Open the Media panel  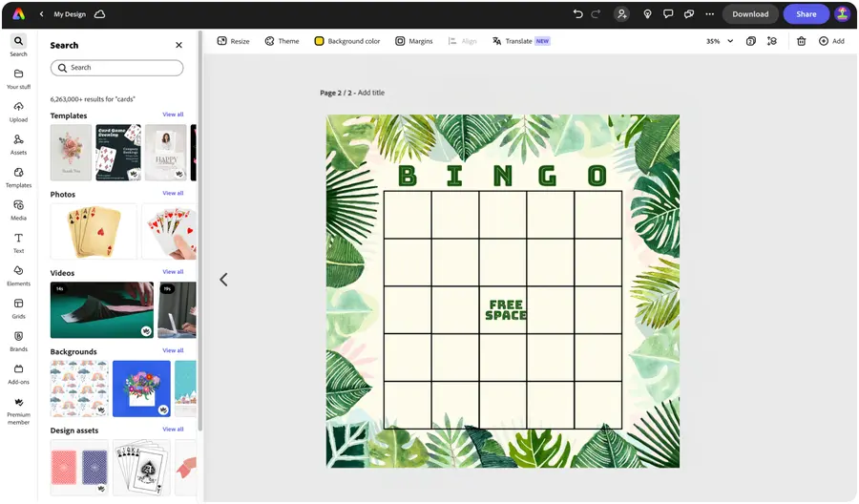(19, 210)
